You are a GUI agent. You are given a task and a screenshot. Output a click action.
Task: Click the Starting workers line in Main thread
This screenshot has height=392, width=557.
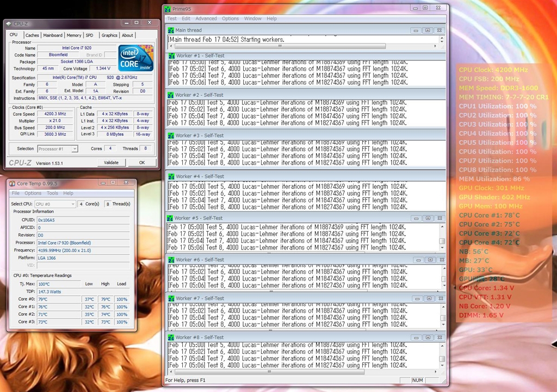226,39
